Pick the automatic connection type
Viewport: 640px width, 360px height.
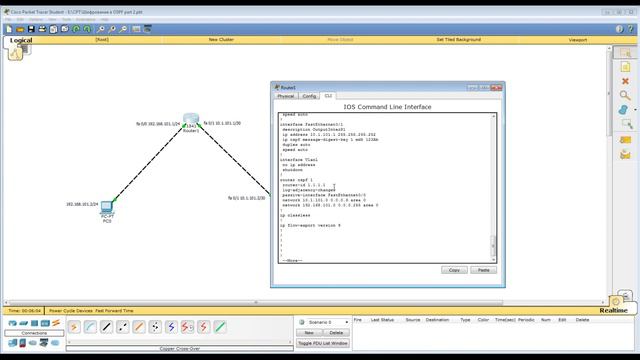click(x=74, y=327)
